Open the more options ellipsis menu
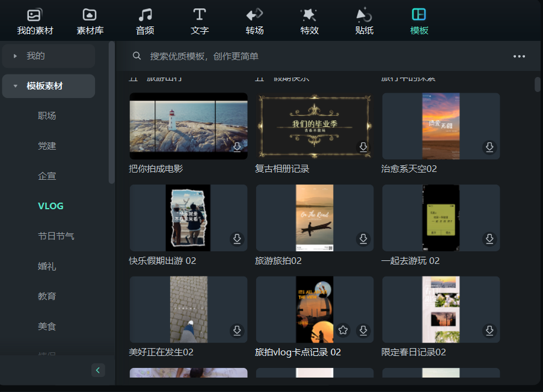This screenshot has width=543, height=392. (x=519, y=56)
